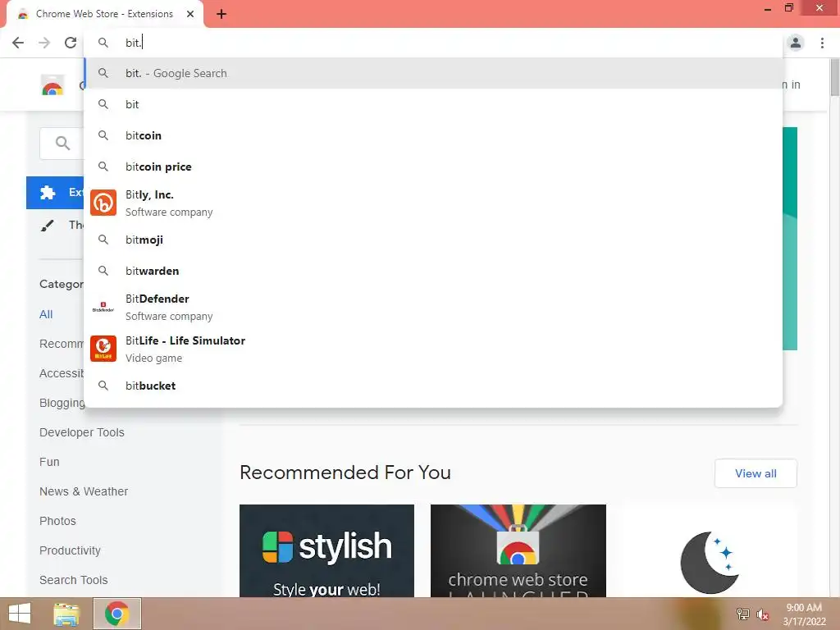
Task: Open the Blogging category
Action: [x=62, y=403]
